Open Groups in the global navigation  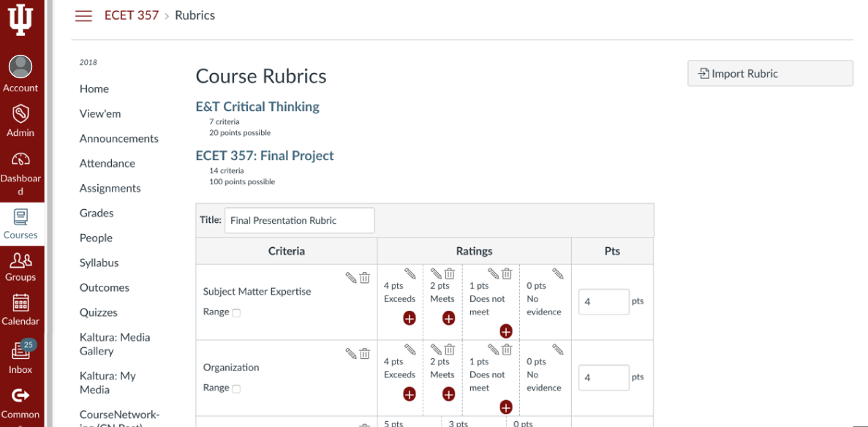click(21, 266)
